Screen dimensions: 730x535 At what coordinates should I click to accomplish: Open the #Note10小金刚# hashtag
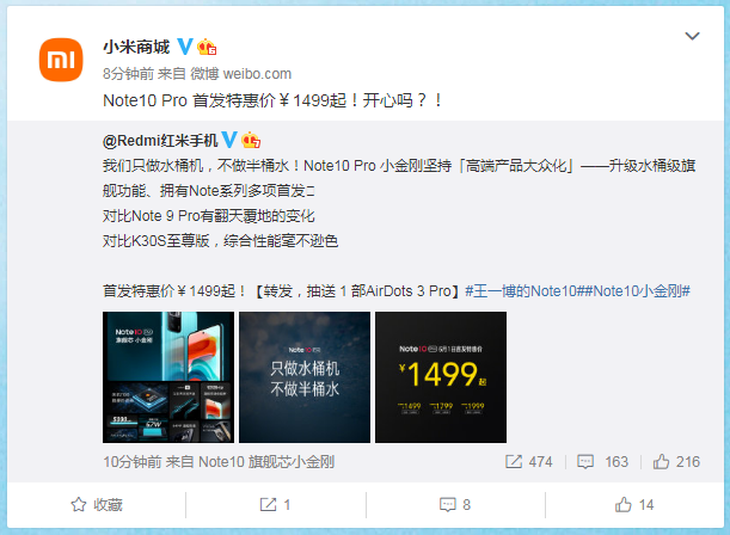click(637, 291)
